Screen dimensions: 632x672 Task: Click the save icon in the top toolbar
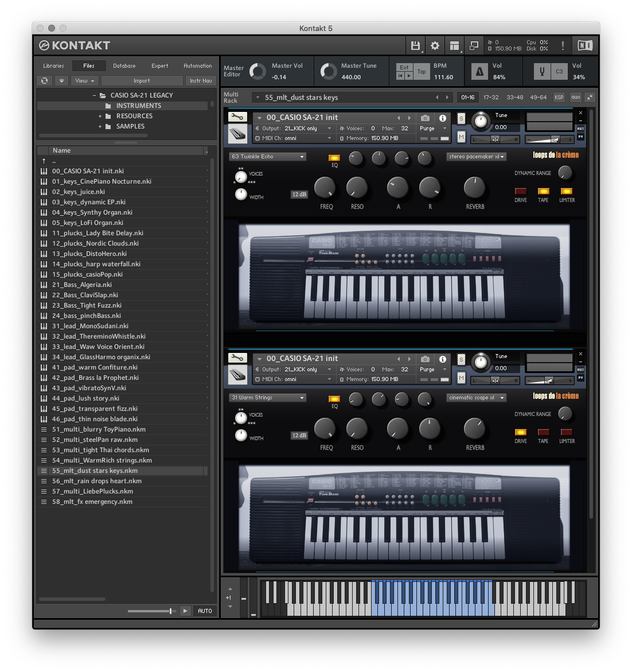pyautogui.click(x=415, y=45)
